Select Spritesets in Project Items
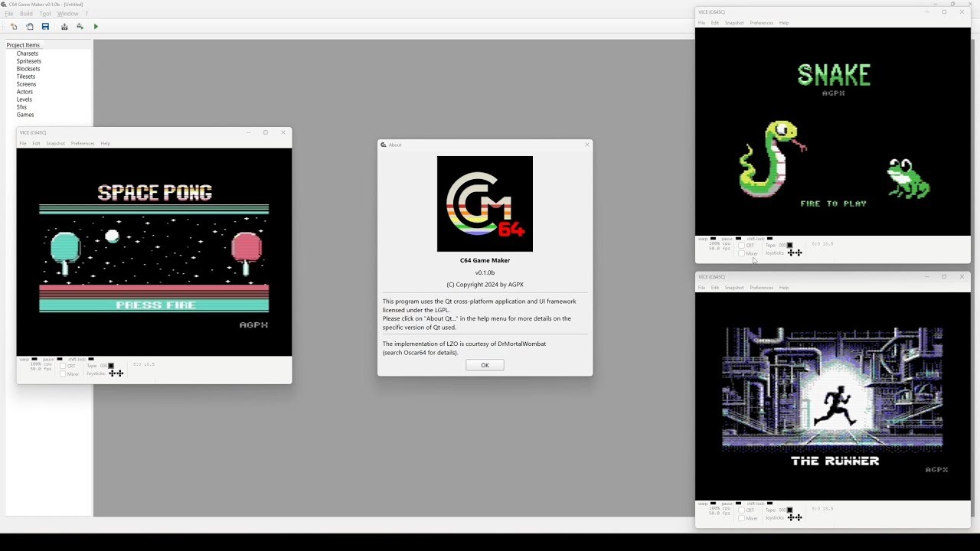 [x=29, y=61]
